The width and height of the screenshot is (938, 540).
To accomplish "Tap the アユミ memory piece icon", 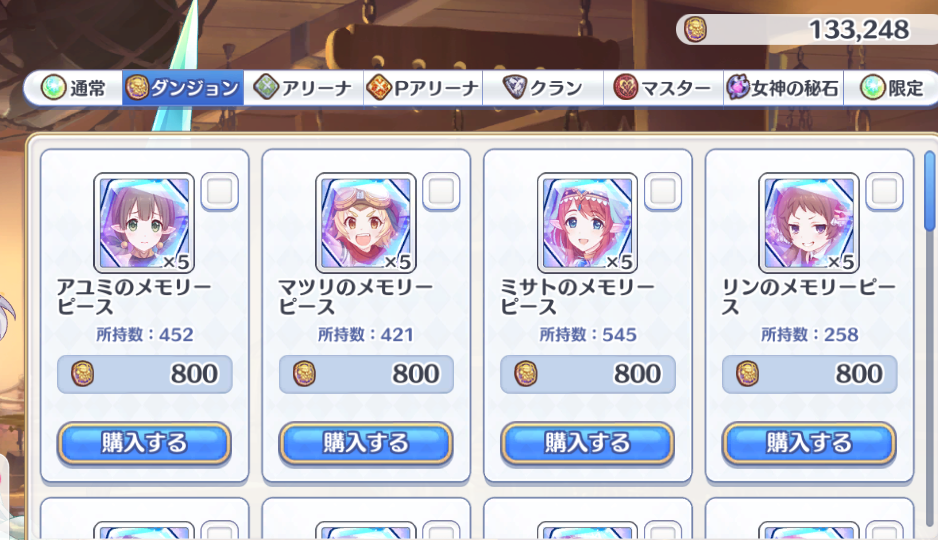I will 144,223.
